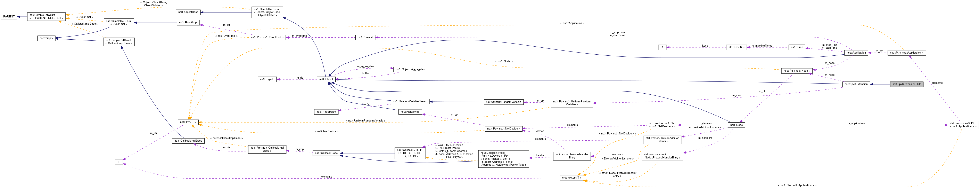Select the device edge label
This screenshot has width=980, height=188.
click(540, 131)
